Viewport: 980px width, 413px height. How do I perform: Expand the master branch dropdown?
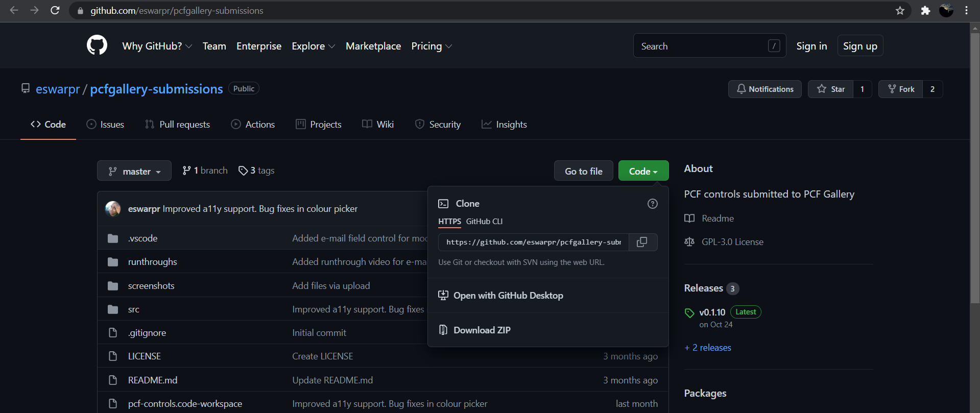click(134, 171)
